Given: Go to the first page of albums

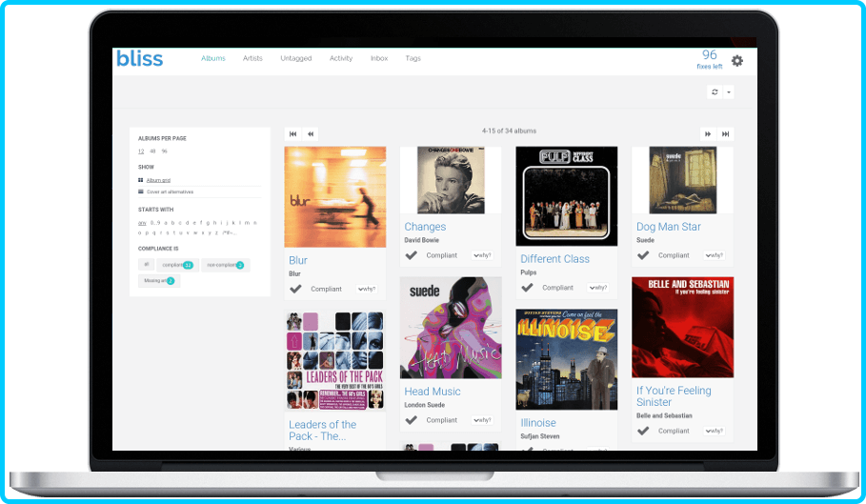Looking at the screenshot, I should coord(292,134).
